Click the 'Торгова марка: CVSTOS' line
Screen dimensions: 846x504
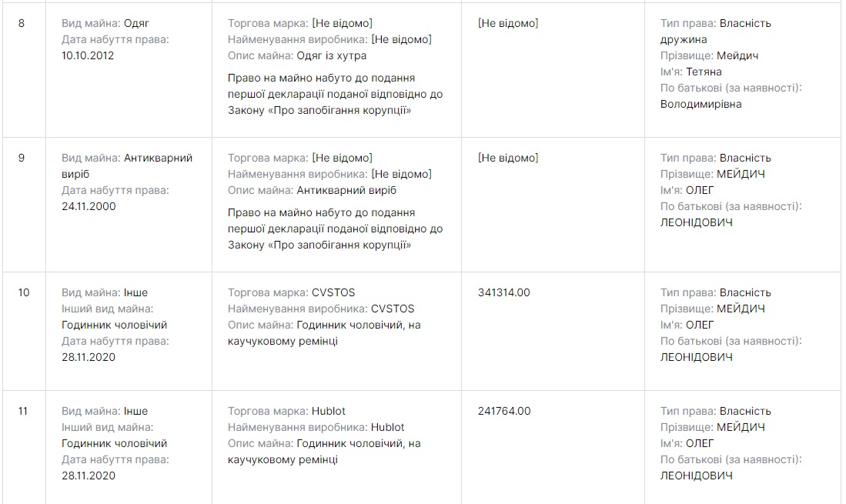[x=291, y=292]
